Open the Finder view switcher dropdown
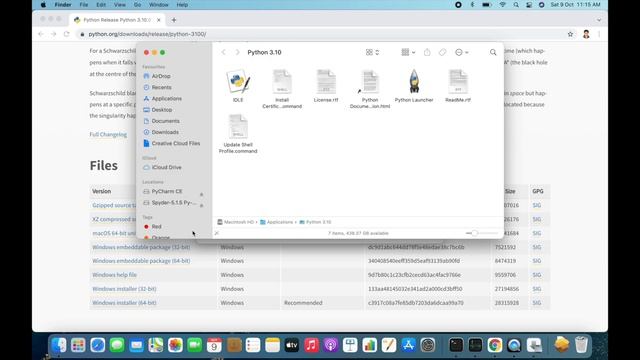The image size is (640, 360). pos(372,52)
